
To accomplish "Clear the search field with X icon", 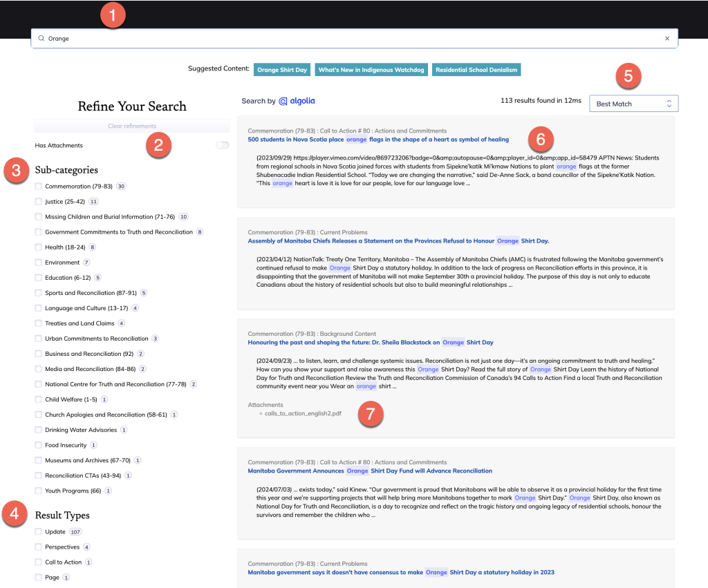I will pyautogui.click(x=667, y=39).
